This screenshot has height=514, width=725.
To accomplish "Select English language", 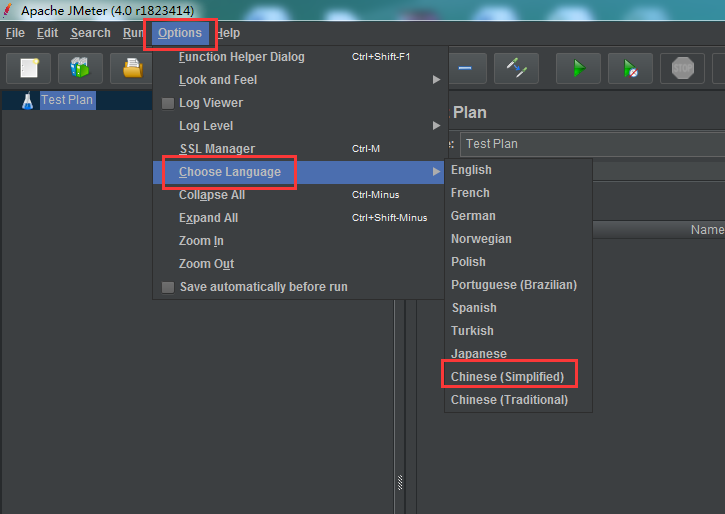I will coord(518,170).
